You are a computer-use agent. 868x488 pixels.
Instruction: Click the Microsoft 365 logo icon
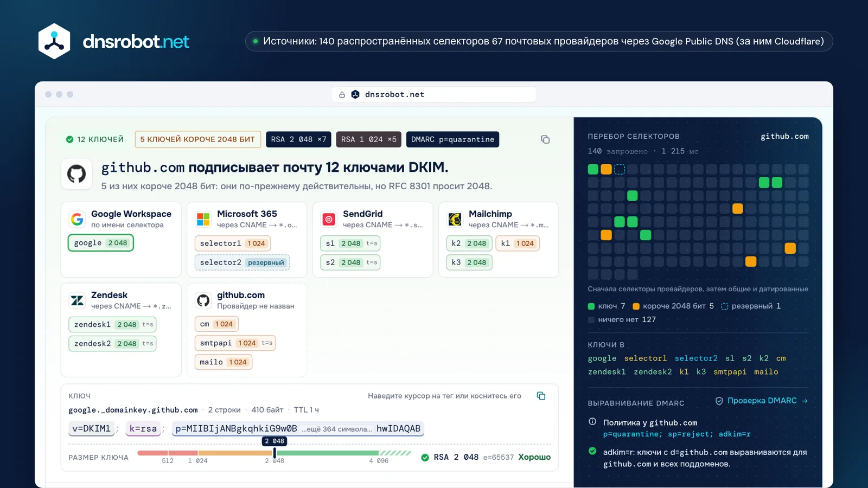(x=203, y=219)
